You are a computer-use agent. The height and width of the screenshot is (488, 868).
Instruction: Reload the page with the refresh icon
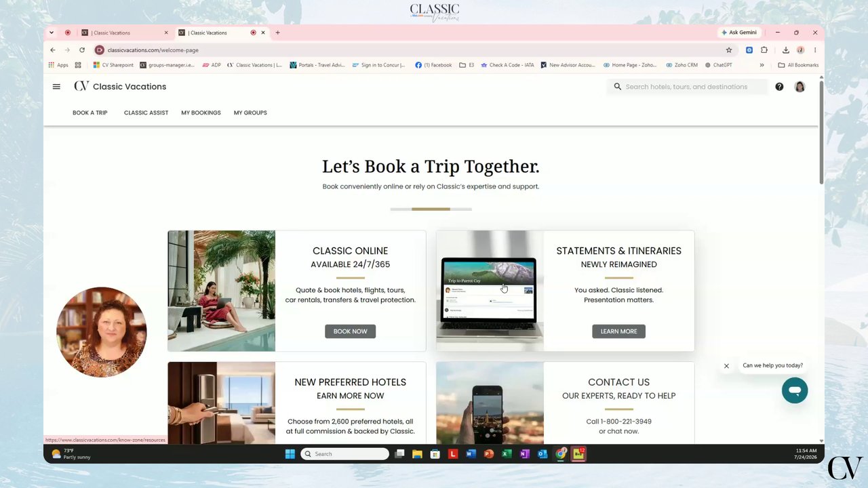click(82, 50)
